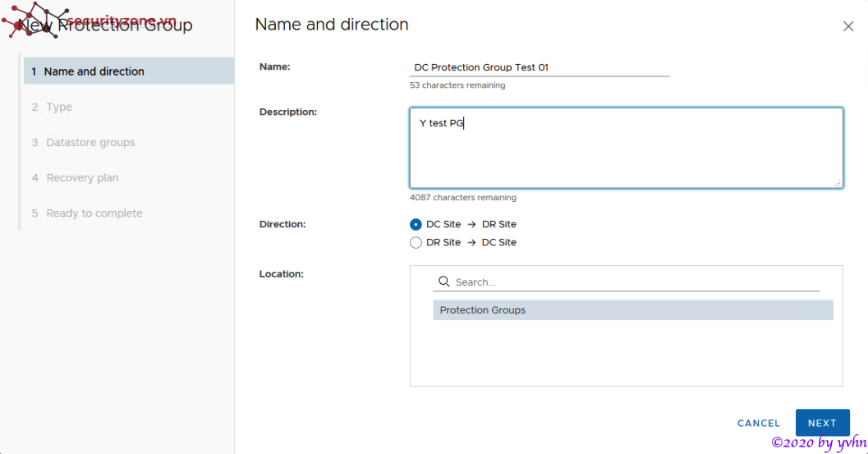The image size is (868, 454).
Task: Click the Name input field
Action: (540, 67)
